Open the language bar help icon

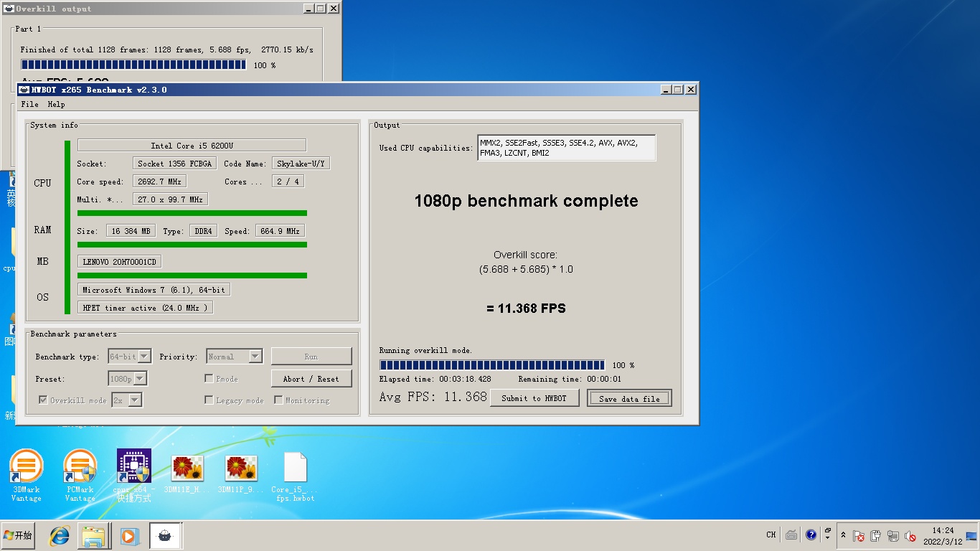click(811, 534)
